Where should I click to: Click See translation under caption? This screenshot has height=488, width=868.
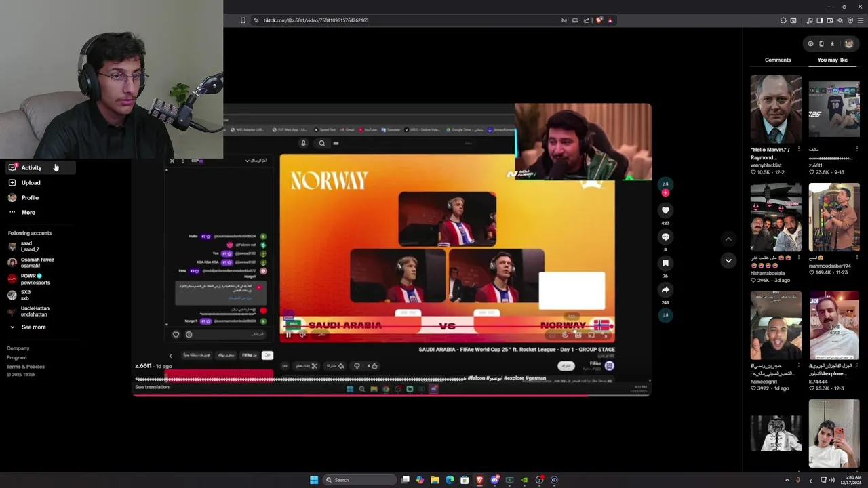[152, 387]
